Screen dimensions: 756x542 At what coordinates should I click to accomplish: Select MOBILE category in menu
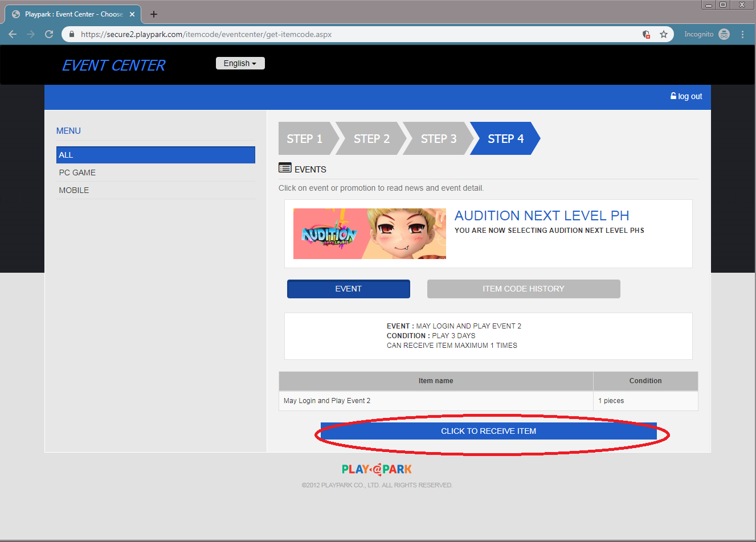click(74, 190)
